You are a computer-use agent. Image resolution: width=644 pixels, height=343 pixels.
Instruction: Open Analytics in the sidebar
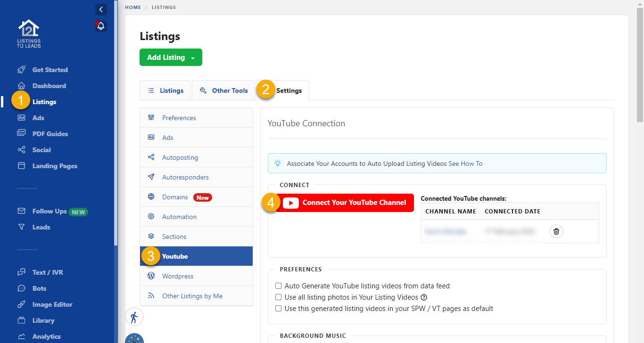pos(46,336)
